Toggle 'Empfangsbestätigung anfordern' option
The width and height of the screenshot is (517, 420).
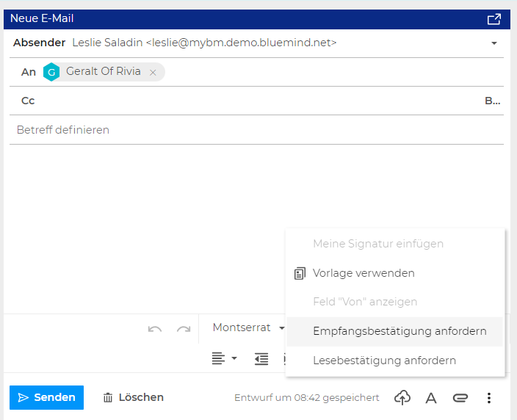(x=399, y=331)
